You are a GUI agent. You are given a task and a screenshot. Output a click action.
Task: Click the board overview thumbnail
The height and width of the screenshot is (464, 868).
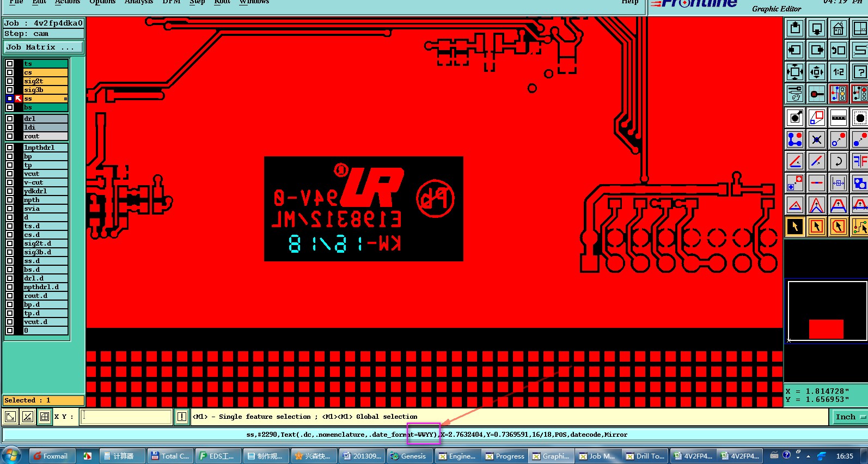(827, 311)
